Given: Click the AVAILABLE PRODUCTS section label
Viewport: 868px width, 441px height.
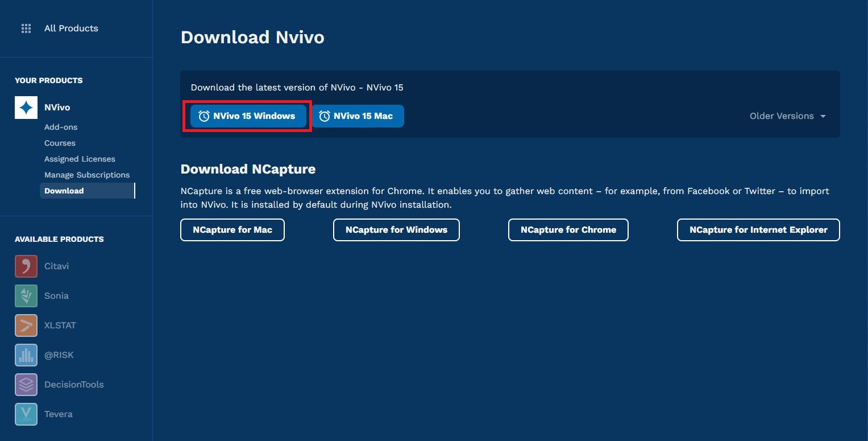Looking at the screenshot, I should tap(59, 239).
